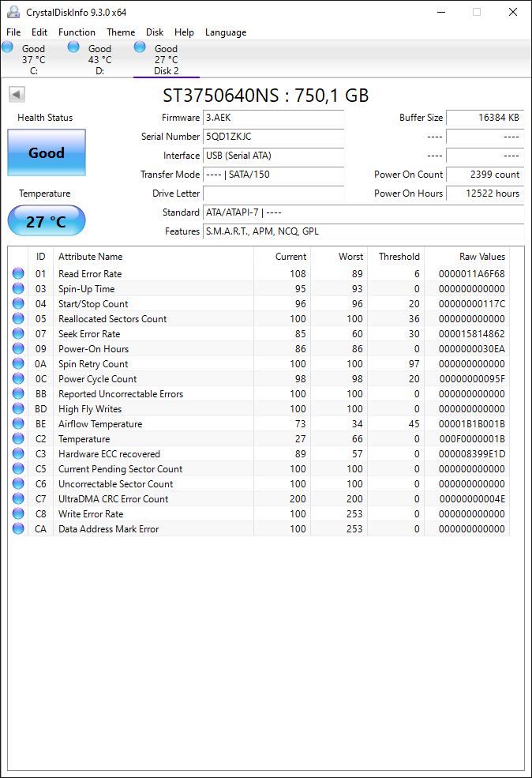Viewport: 532px width, 778px height.
Task: Select the 'Seek Error Rate' attribute name
Action: (x=89, y=334)
